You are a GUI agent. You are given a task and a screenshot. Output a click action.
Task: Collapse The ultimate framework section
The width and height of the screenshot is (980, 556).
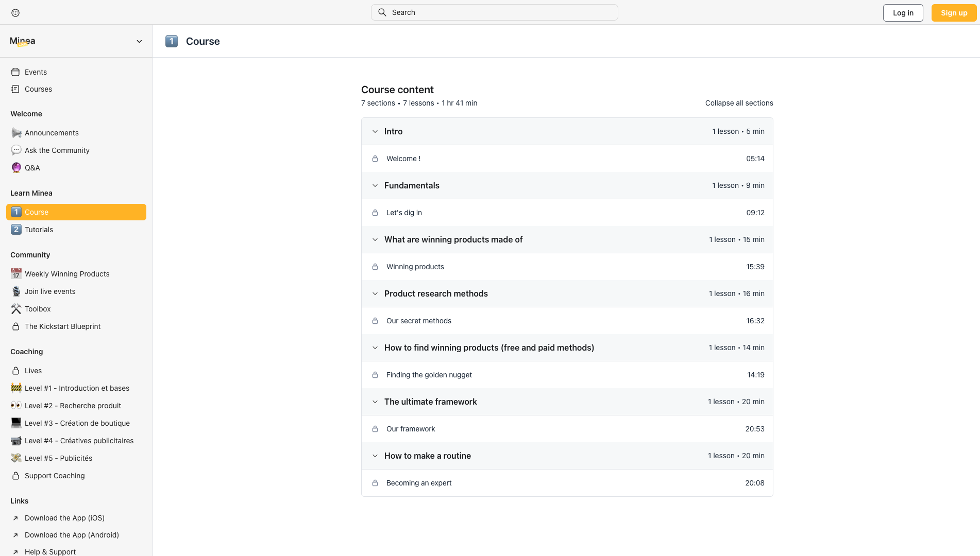[375, 402]
